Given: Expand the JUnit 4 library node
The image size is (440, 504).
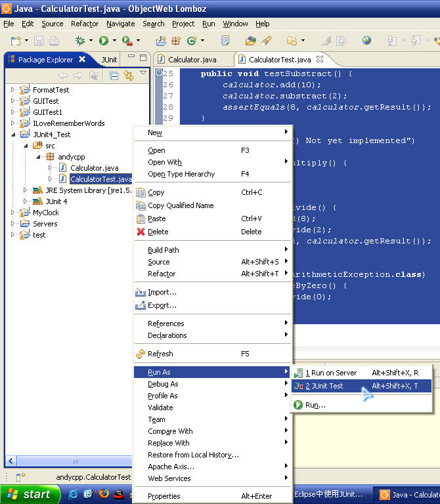Looking at the screenshot, I should pyautogui.click(x=26, y=201).
